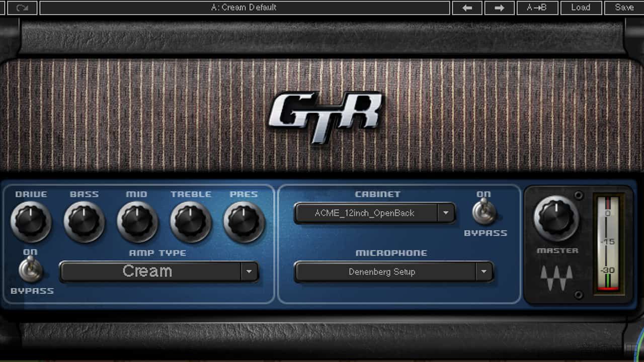Viewport: 644px width, 362px height.
Task: Copy setup A to B
Action: point(537,8)
